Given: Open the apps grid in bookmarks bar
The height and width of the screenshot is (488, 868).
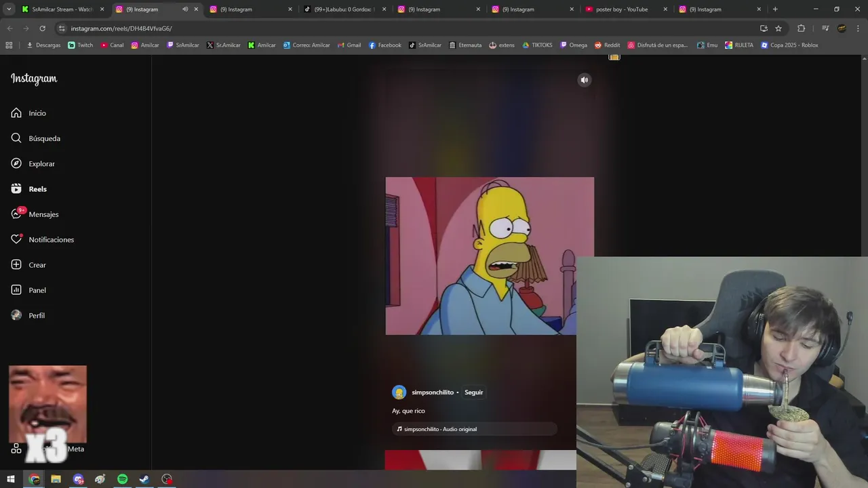Looking at the screenshot, I should point(9,45).
